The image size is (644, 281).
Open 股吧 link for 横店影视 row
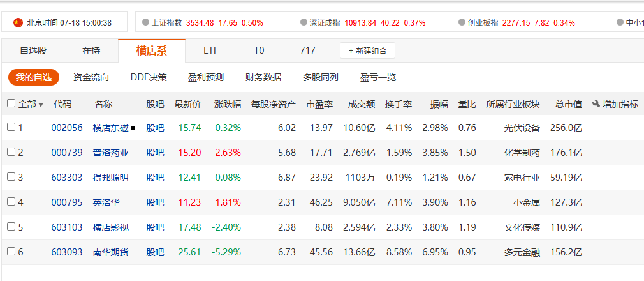pos(155,227)
